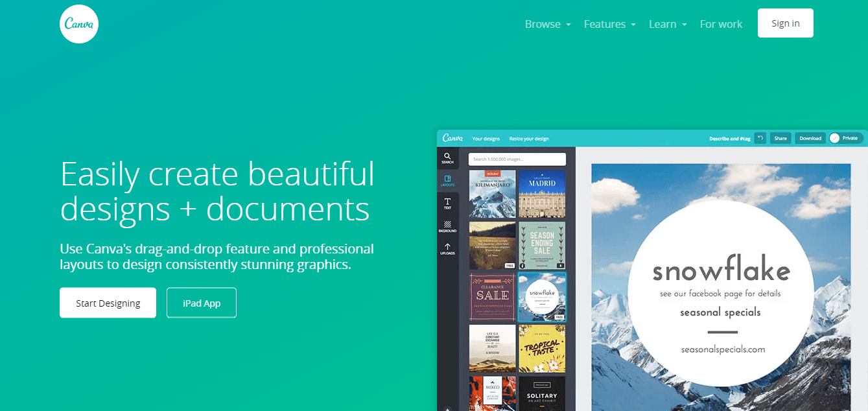The width and height of the screenshot is (868, 411).
Task: Click the seasonal specials text on canvas
Action: [721, 312]
